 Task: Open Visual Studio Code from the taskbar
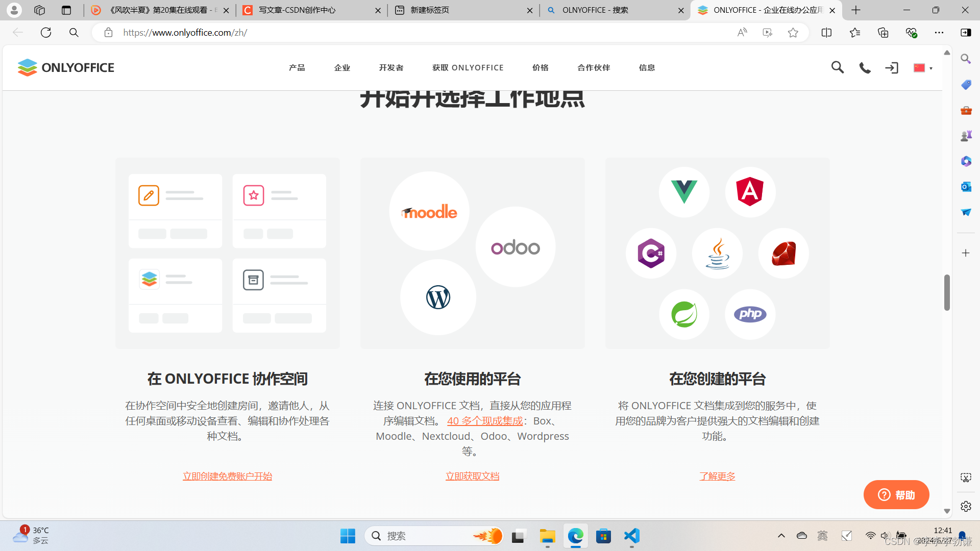631,536
